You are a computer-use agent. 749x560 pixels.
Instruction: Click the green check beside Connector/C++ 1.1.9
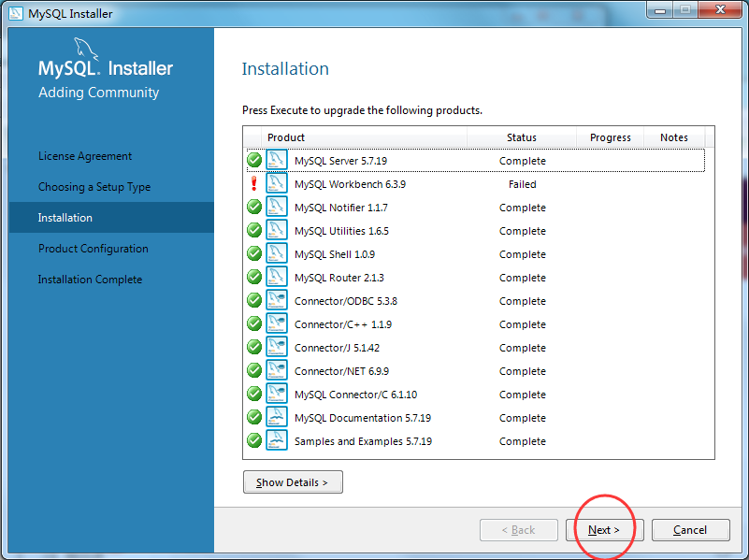coord(254,323)
